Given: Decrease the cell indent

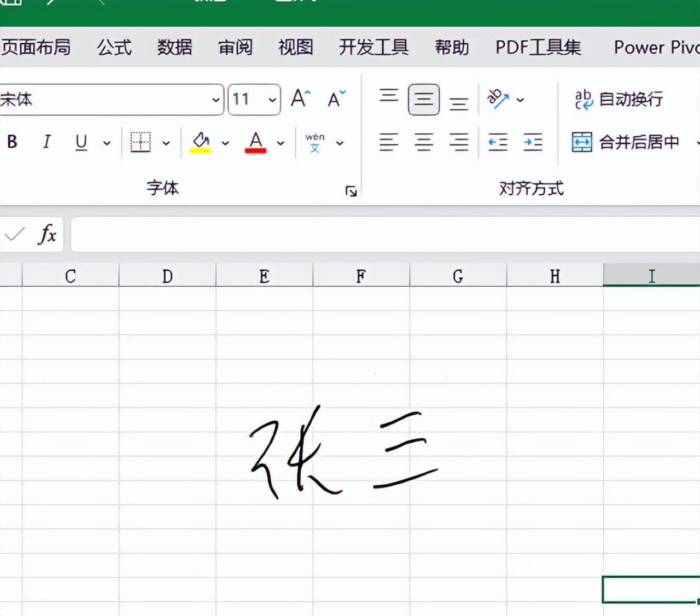Looking at the screenshot, I should pos(498,142).
